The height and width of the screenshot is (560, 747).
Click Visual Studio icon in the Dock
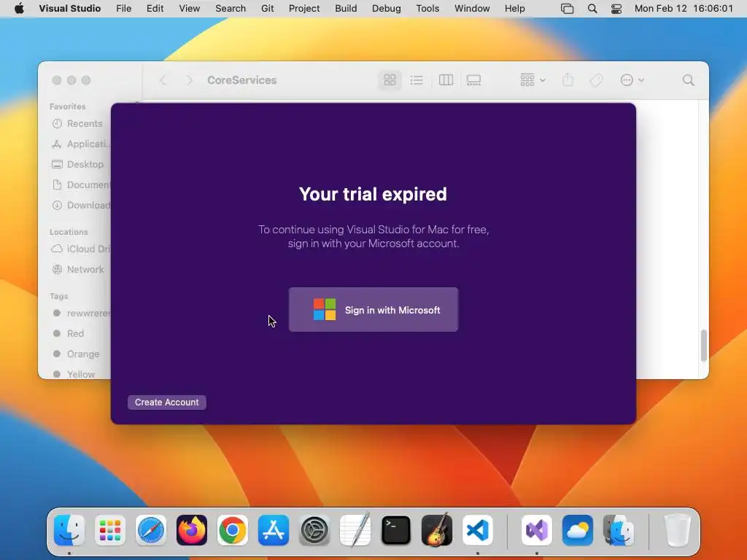[x=537, y=530]
